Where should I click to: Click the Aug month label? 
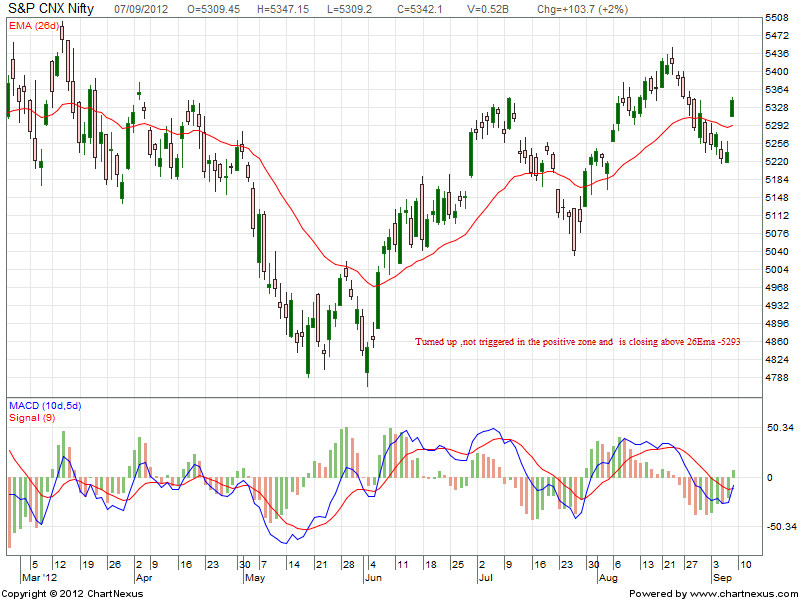pyautogui.click(x=608, y=578)
